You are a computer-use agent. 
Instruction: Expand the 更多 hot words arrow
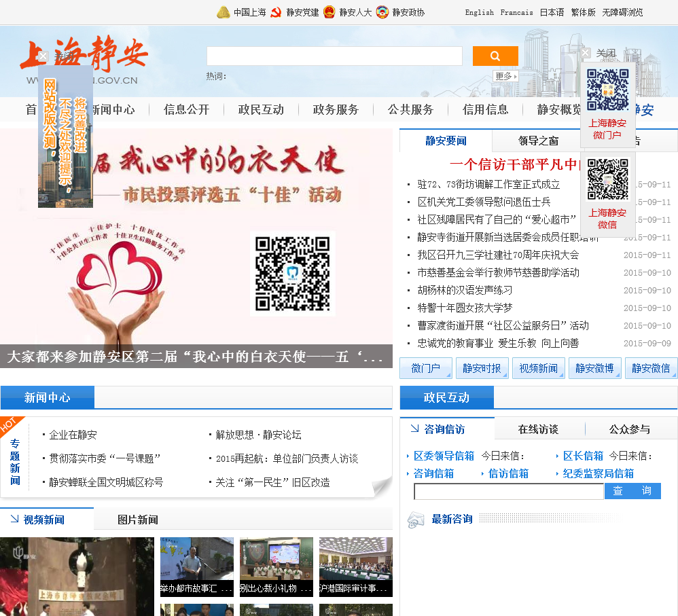click(x=505, y=76)
